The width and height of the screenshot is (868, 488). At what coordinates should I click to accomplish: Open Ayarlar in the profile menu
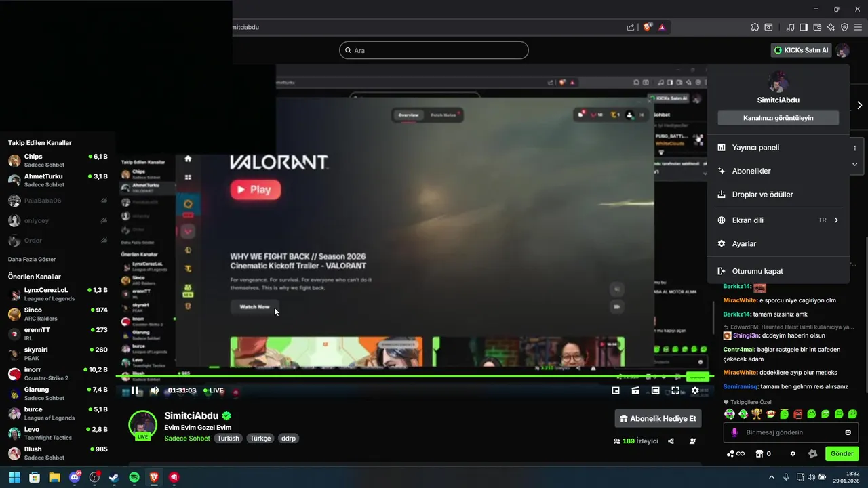tap(778, 243)
